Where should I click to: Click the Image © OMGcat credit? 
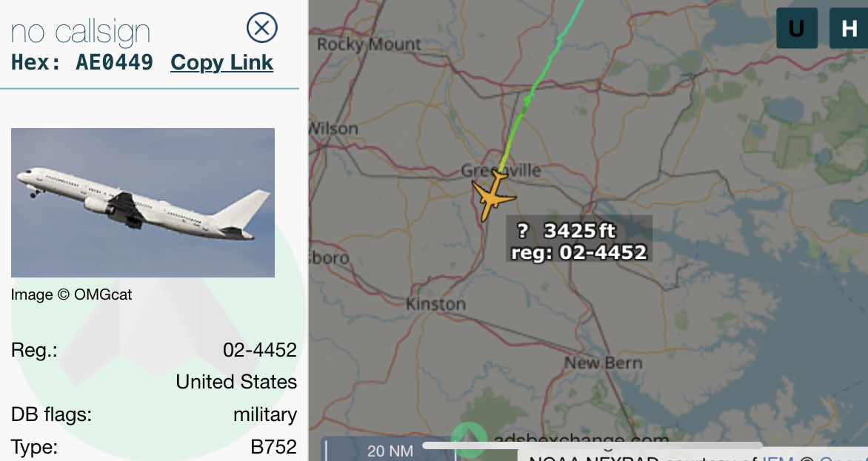click(71, 295)
